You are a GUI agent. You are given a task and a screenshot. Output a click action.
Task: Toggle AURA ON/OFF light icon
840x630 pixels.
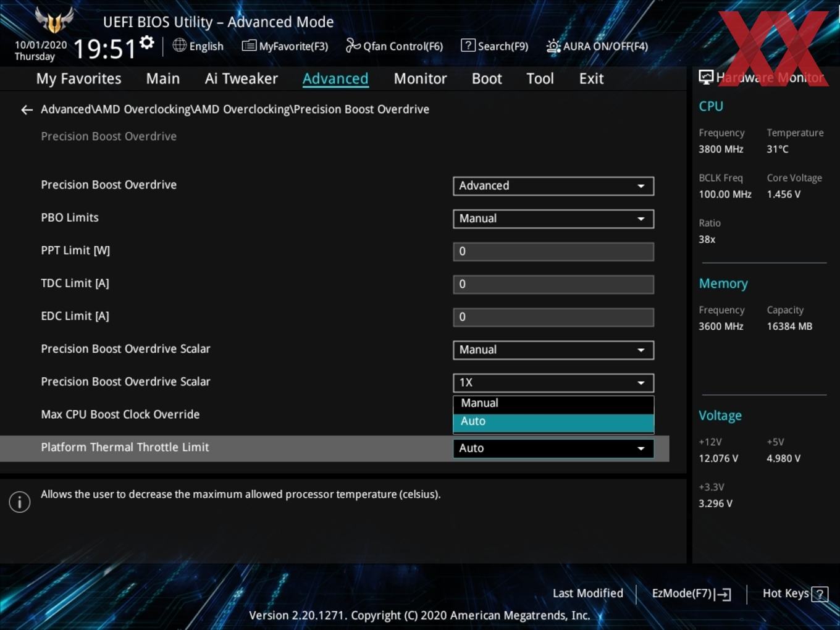(x=553, y=46)
